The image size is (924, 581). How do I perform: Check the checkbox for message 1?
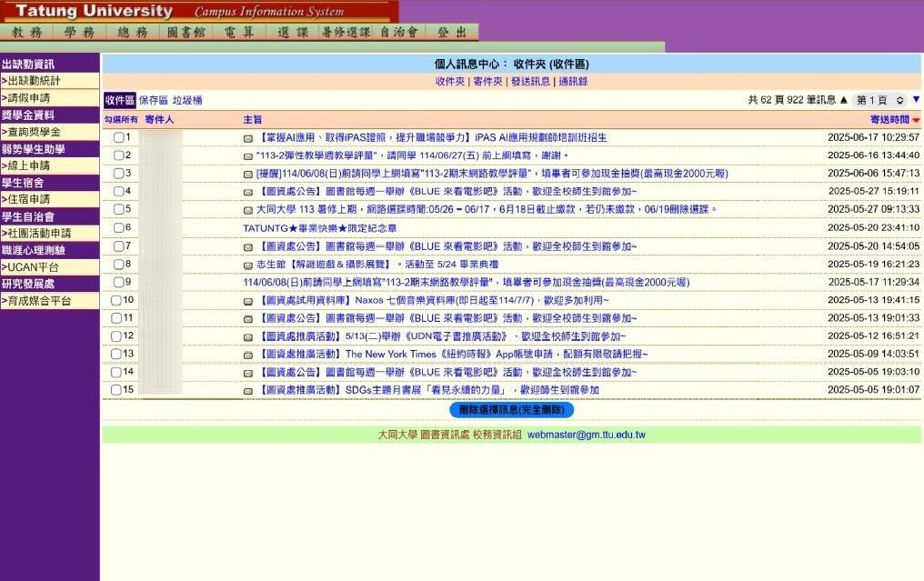[118, 137]
